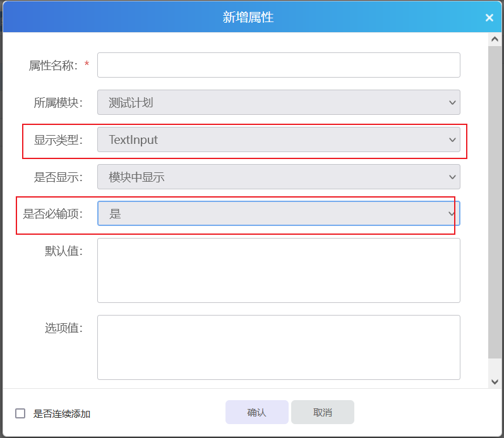This screenshot has height=438, width=504.
Task: Expand the 是否必输项 dropdown
Action: pos(279,214)
